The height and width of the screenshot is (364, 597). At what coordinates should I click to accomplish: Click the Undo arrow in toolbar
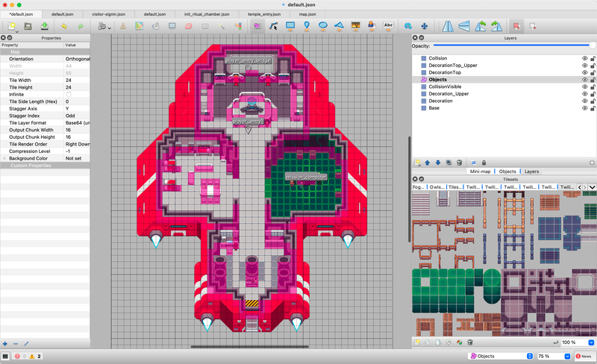pyautogui.click(x=64, y=26)
